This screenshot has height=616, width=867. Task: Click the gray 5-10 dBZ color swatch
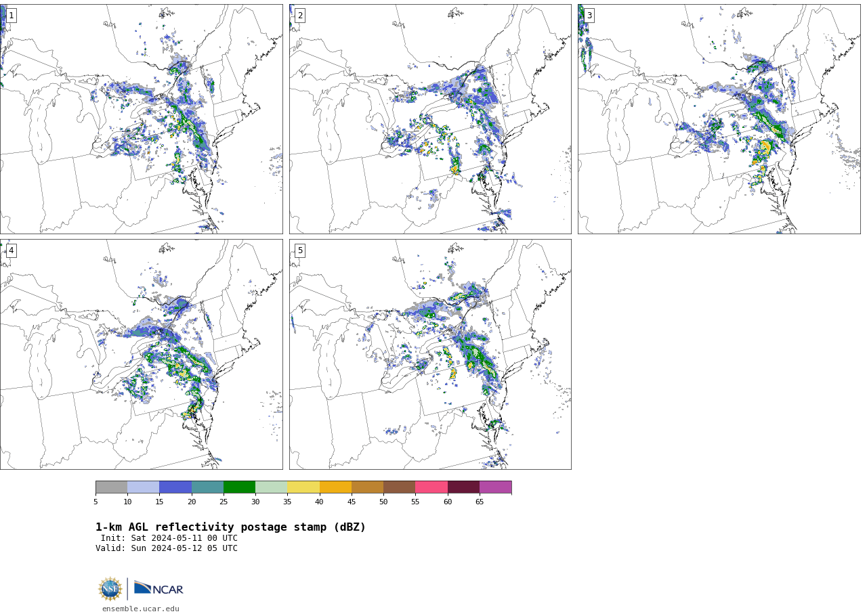(111, 487)
